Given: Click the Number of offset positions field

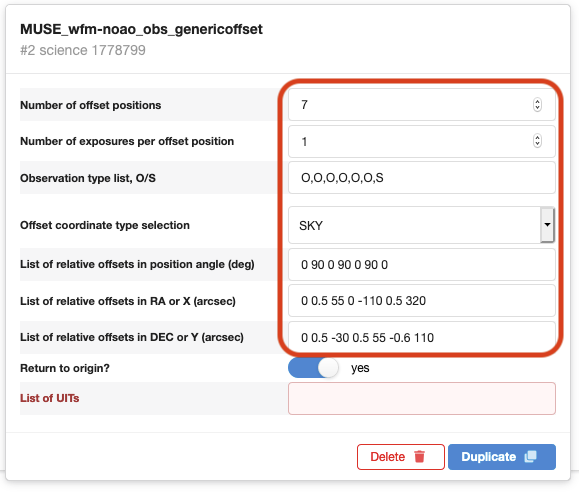Looking at the screenshot, I should point(422,105).
